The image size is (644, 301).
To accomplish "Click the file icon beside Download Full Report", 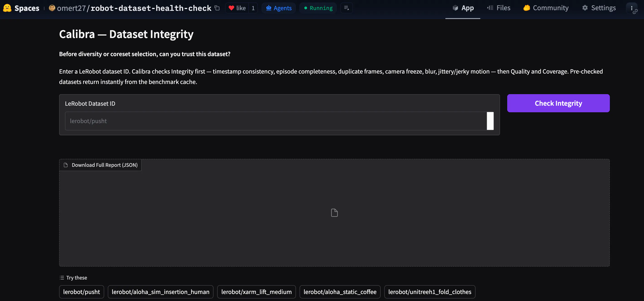I will pyautogui.click(x=66, y=165).
